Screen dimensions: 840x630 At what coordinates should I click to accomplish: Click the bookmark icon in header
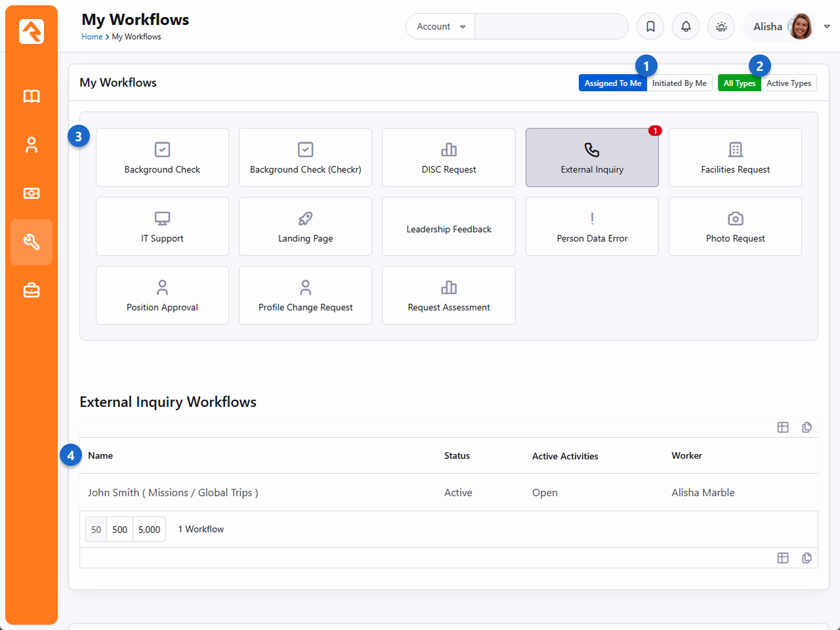650,27
